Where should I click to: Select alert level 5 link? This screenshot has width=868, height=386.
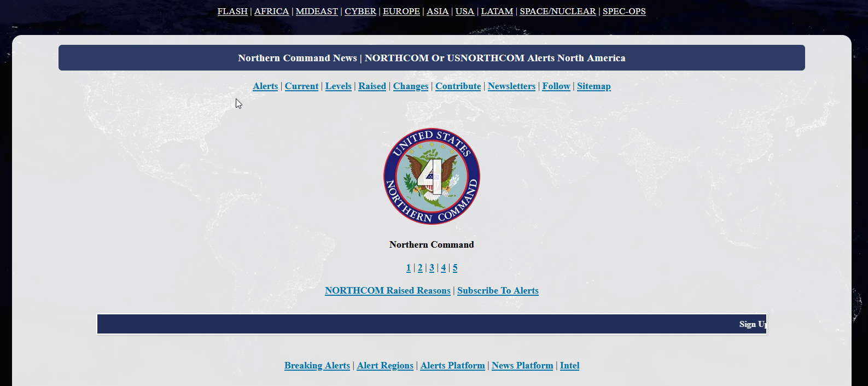[x=455, y=268]
